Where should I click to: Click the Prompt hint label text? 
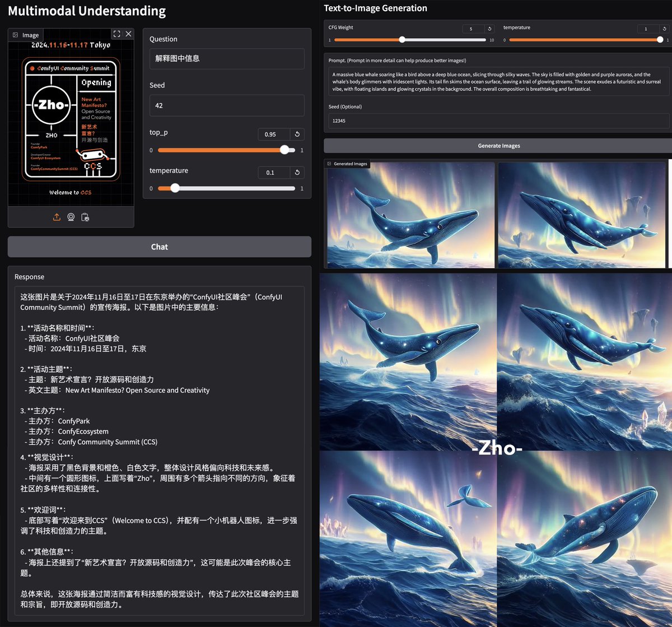tap(397, 61)
